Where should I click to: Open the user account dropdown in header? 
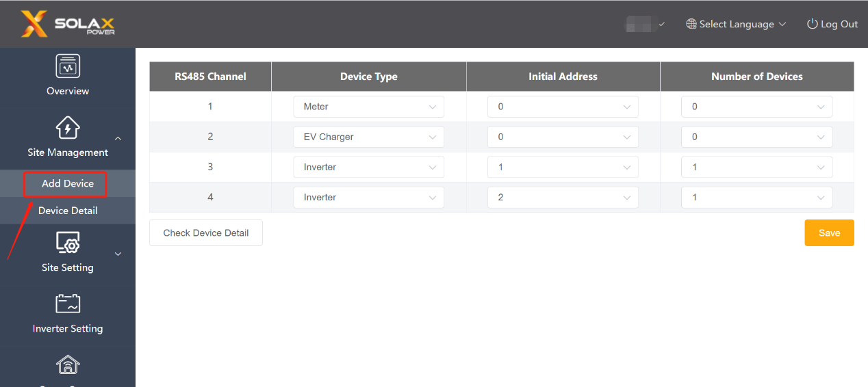pos(645,25)
